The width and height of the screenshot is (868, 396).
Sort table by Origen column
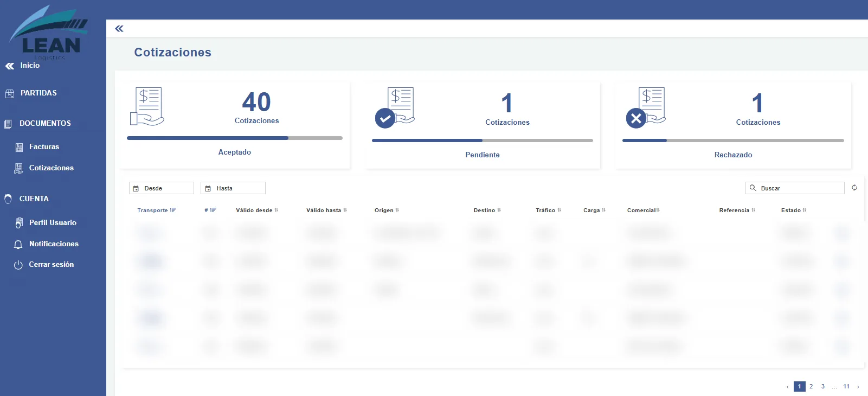(x=387, y=210)
